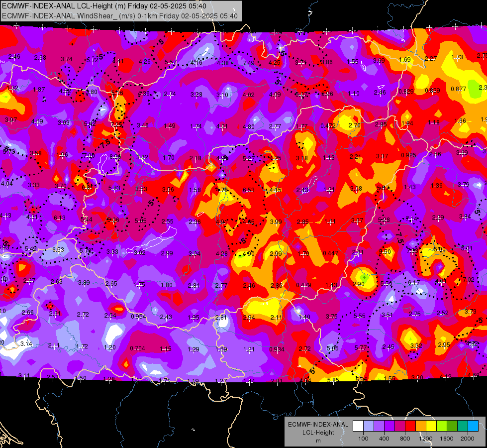487x448 pixels.
Task: Click the wind shear value 0.479
Action: [x=304, y=285]
